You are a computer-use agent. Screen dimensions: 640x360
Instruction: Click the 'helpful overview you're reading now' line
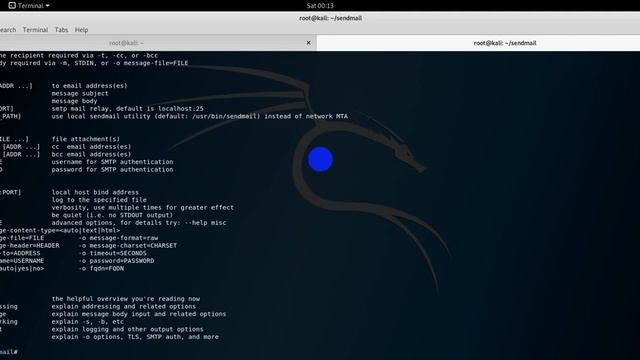(126, 299)
